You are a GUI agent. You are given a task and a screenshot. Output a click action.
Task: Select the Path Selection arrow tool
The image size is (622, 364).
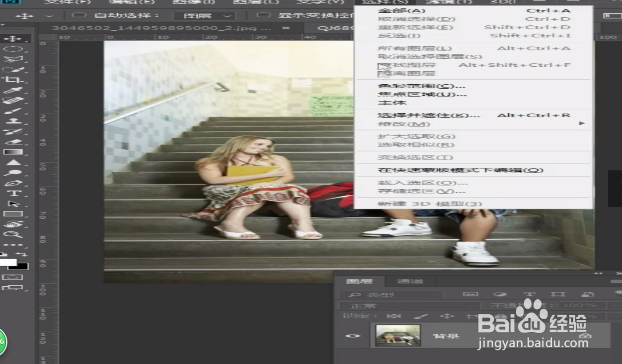click(x=13, y=204)
